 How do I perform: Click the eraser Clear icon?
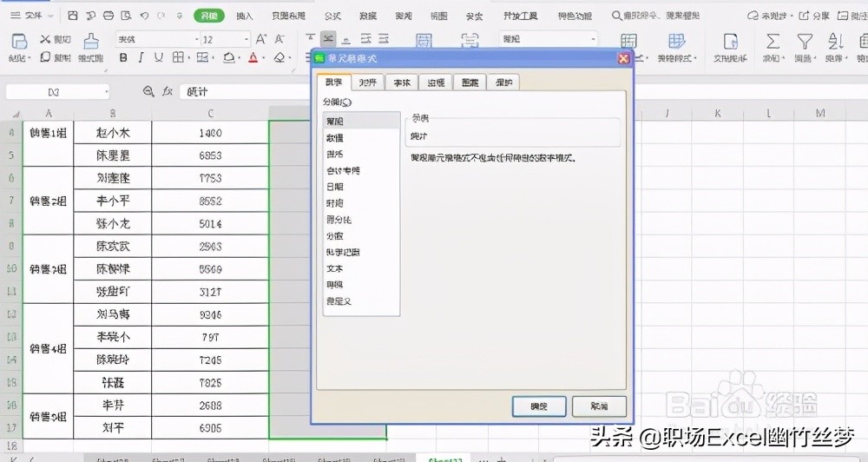[279, 57]
